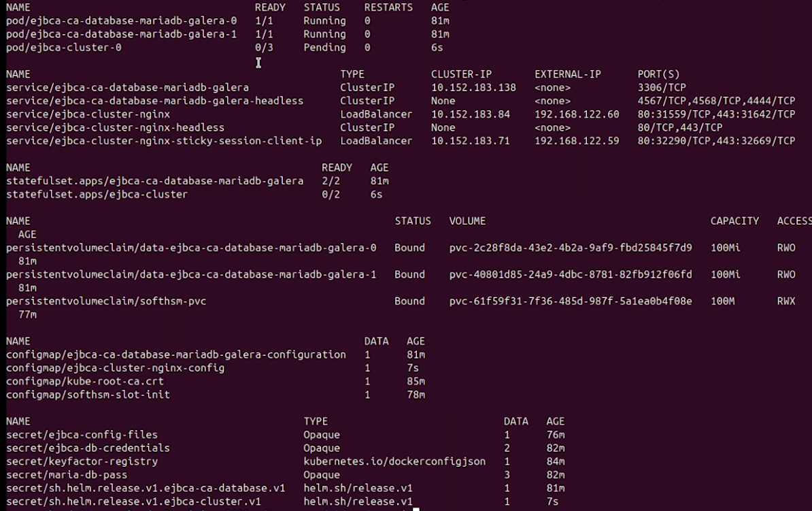Click volume ID starting with pvc-61f59f31
The width and height of the screenshot is (812, 511).
(571, 301)
